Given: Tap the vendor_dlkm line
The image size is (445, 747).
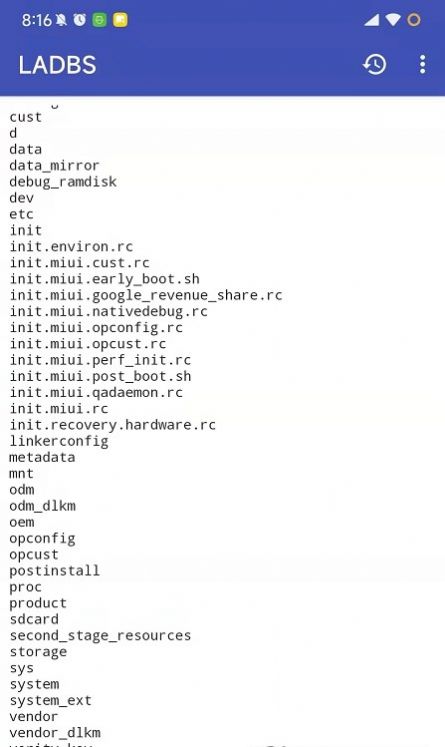Looking at the screenshot, I should (x=55, y=733).
